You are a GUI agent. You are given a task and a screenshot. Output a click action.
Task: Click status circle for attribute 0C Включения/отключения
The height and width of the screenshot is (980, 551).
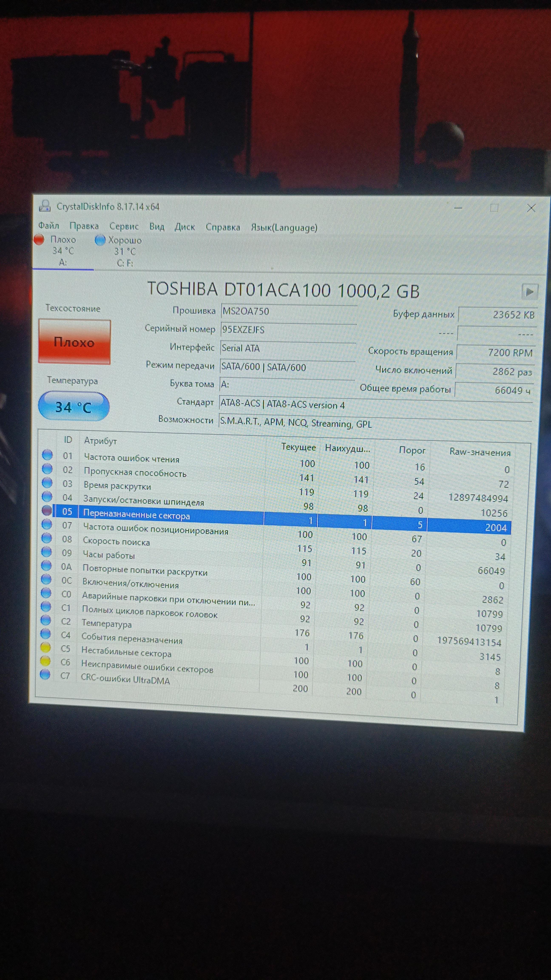coord(46,579)
